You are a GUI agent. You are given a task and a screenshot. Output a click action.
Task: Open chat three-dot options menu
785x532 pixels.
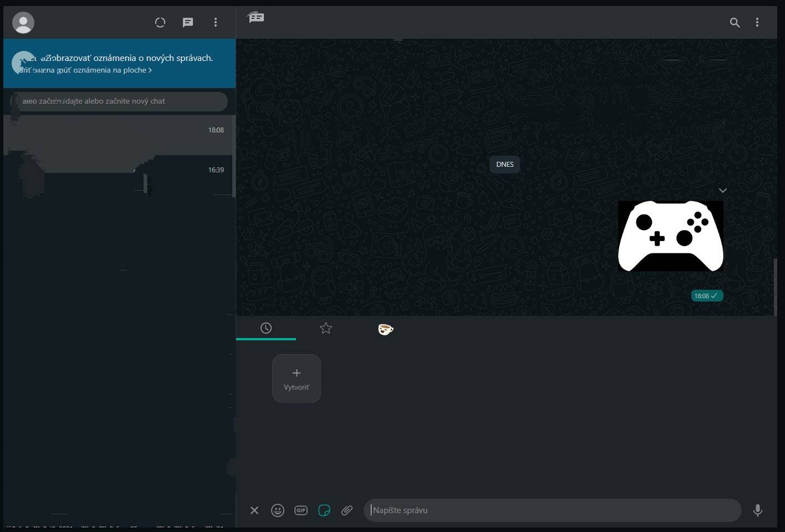click(757, 22)
